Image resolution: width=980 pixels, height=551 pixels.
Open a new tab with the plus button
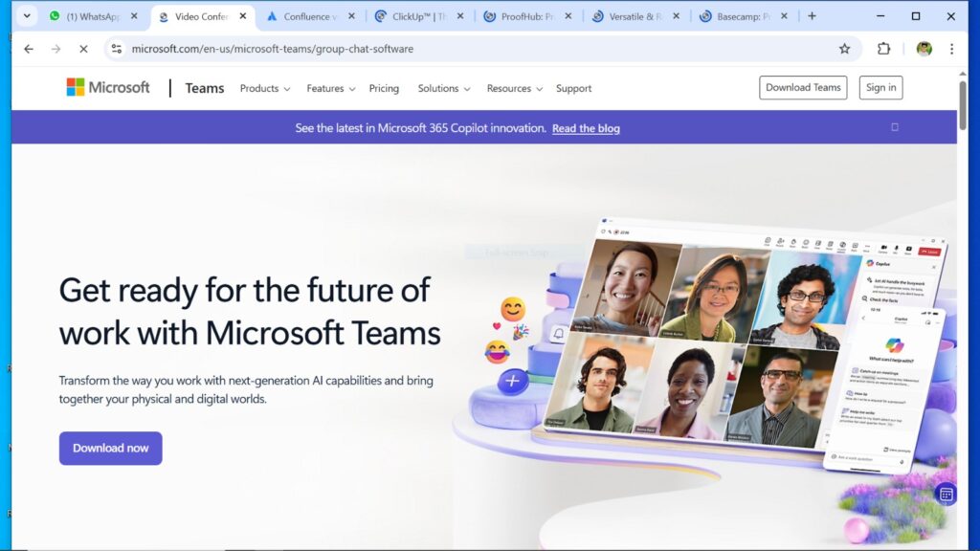pos(812,16)
